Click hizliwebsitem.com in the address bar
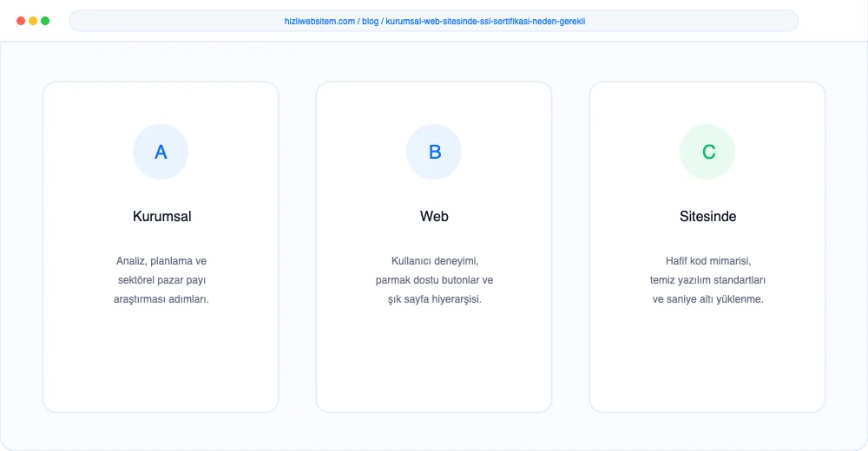 [x=319, y=21]
